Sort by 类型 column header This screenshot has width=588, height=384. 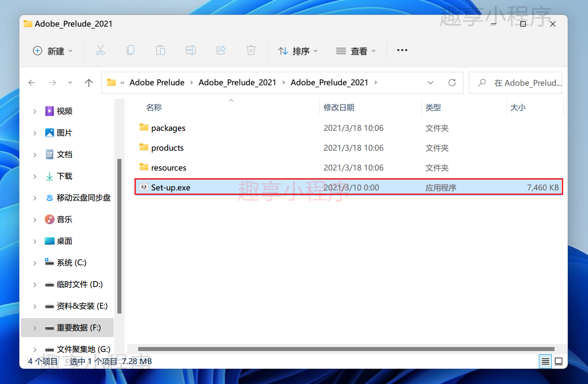433,107
